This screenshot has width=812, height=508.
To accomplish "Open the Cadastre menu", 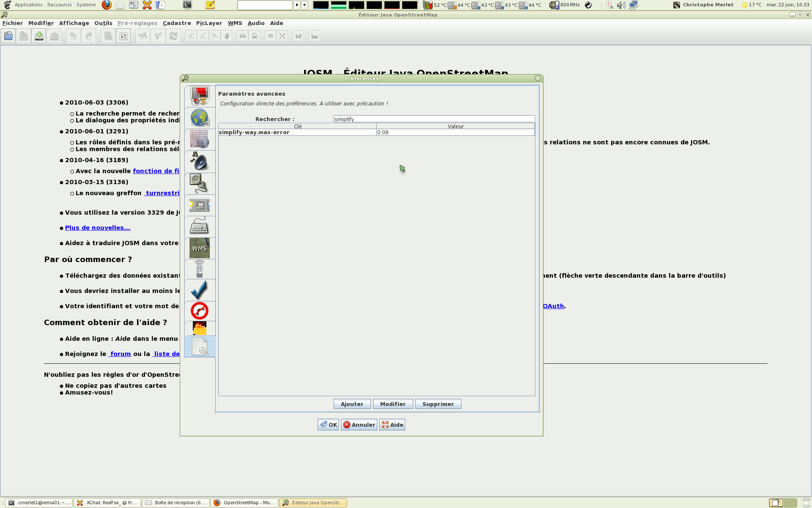I will [177, 23].
